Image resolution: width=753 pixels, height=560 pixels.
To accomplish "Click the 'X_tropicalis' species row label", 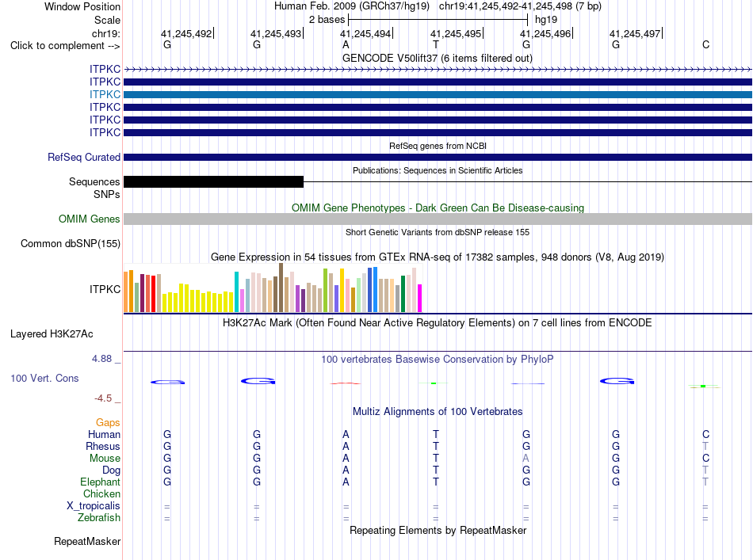I will tap(94, 506).
